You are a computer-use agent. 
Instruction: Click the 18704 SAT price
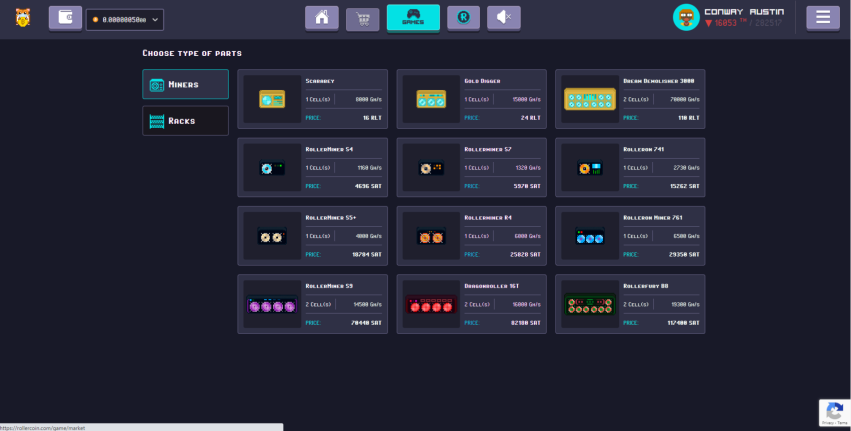coord(367,255)
